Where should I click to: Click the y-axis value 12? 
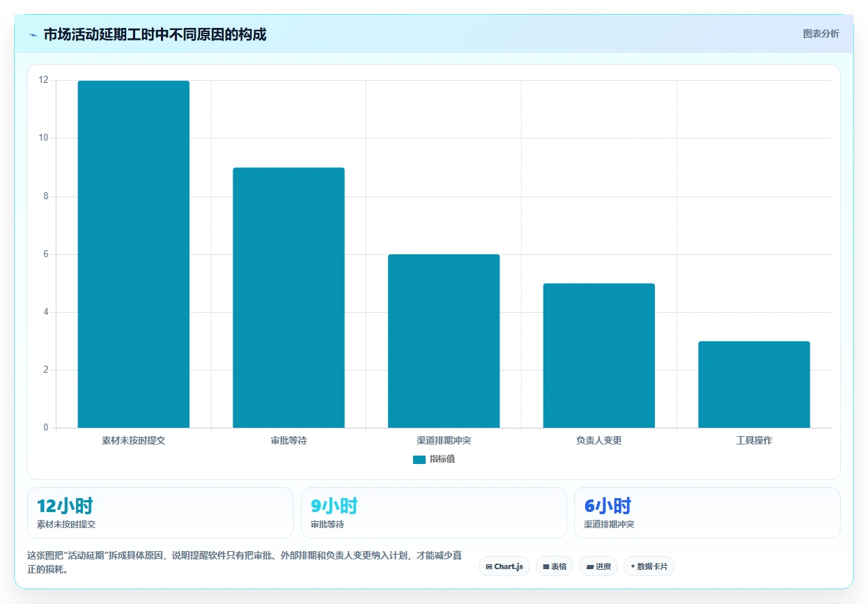click(x=44, y=80)
